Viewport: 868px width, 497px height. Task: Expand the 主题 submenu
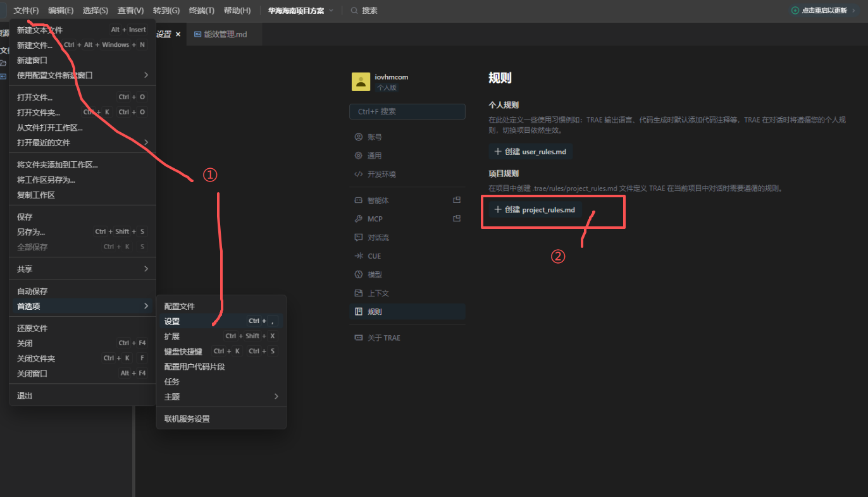pyautogui.click(x=276, y=396)
